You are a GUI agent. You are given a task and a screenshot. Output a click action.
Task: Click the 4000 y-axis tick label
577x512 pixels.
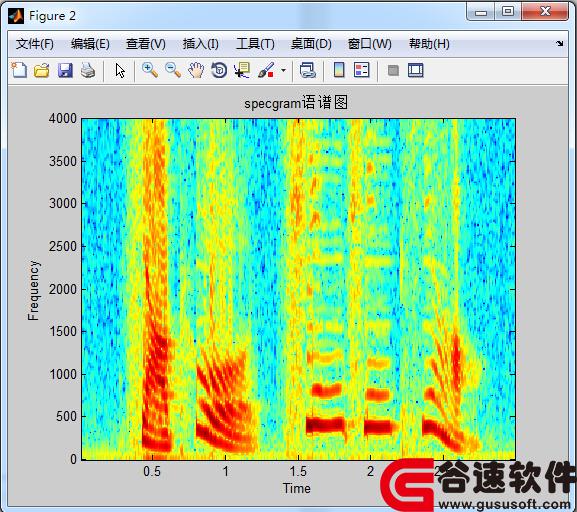(x=63, y=119)
